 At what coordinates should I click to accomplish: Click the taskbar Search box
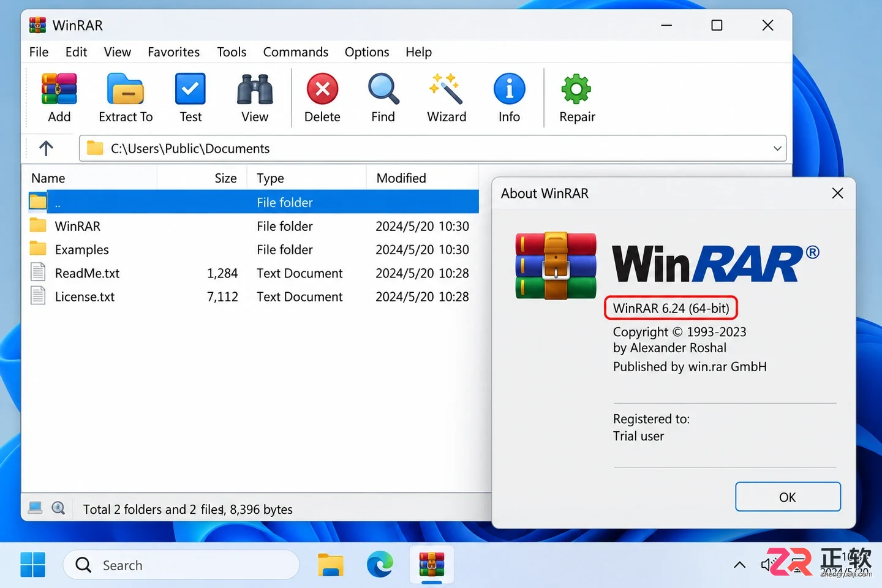pyautogui.click(x=181, y=565)
